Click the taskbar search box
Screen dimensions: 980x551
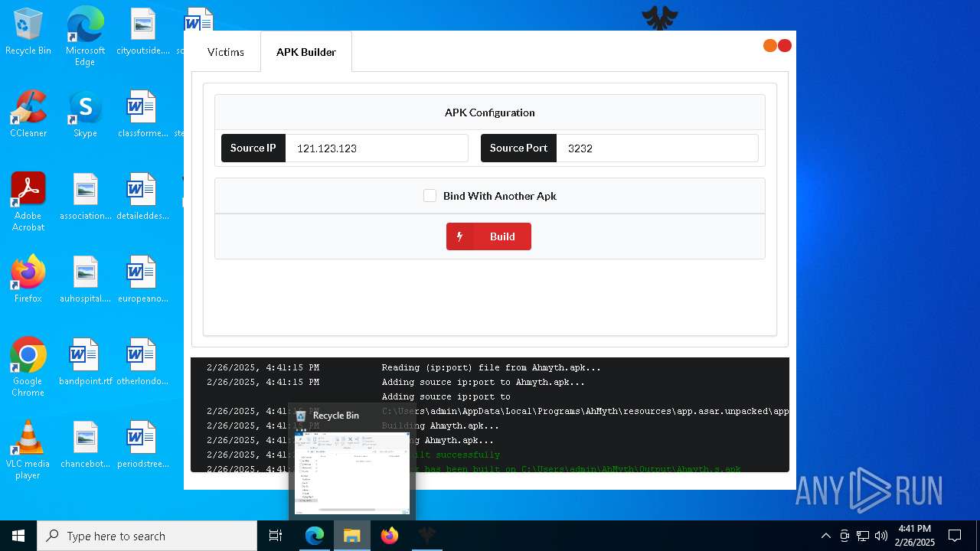click(x=147, y=536)
